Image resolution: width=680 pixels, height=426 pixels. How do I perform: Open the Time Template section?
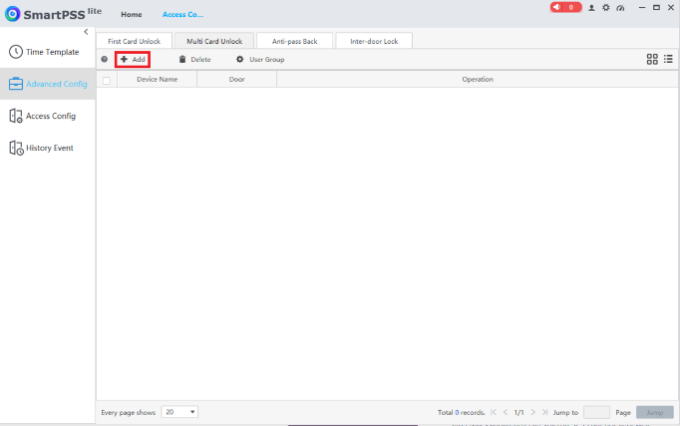[47, 52]
